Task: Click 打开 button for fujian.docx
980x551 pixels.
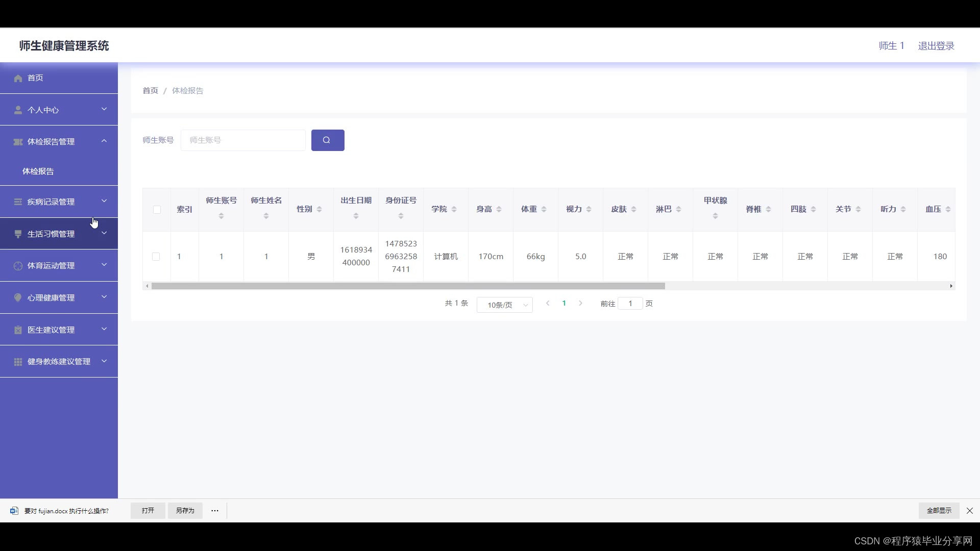Action: [148, 511]
